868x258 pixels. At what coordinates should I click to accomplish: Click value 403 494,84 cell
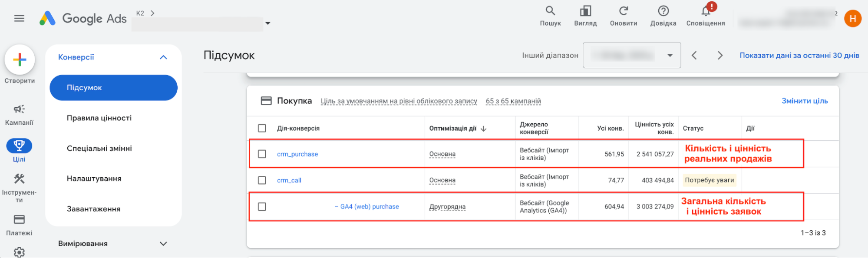657,180
